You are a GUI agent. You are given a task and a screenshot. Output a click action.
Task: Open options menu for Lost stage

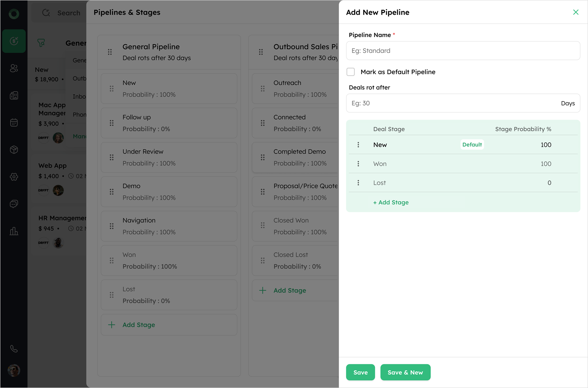tap(358, 183)
